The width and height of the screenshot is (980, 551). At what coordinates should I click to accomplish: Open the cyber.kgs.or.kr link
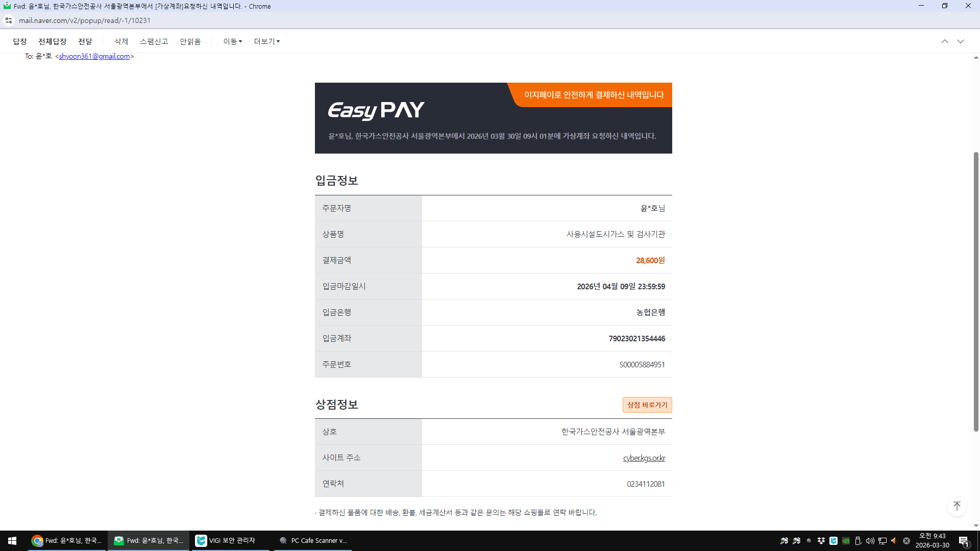pos(644,458)
